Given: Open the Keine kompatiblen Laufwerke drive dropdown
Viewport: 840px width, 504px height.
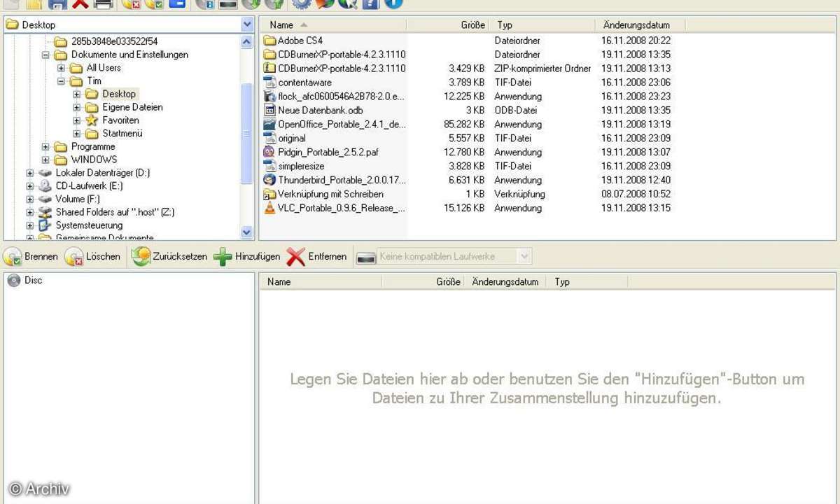Looking at the screenshot, I should 524,257.
